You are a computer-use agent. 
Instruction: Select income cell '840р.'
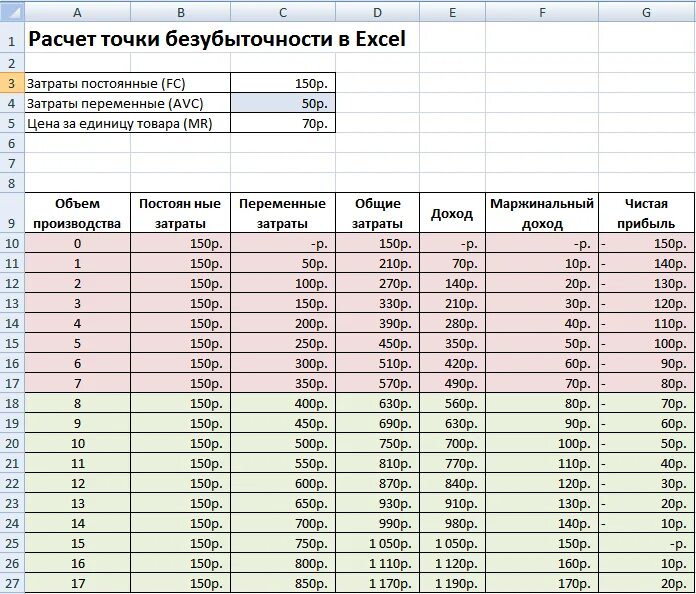pos(452,483)
